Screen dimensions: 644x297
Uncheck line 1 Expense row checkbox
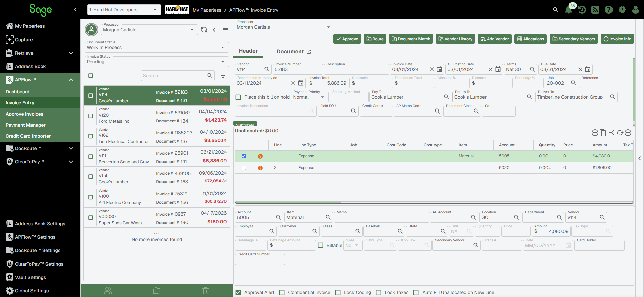tap(244, 156)
